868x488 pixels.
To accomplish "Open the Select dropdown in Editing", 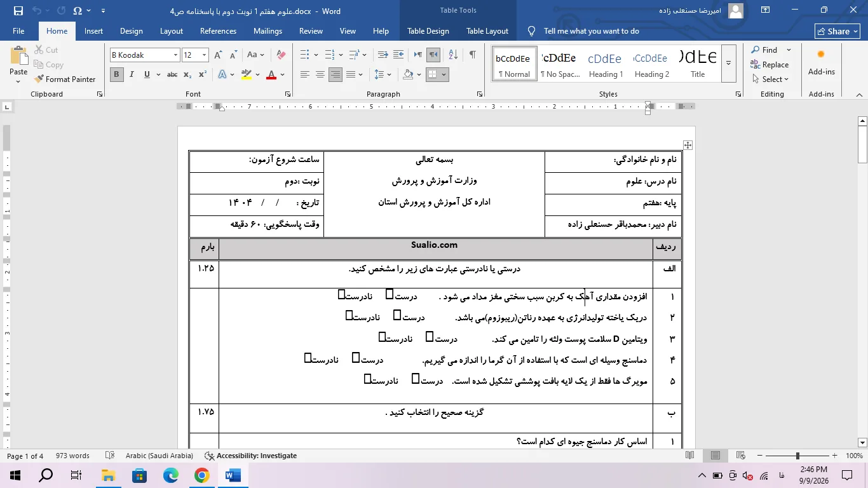I will click(770, 79).
